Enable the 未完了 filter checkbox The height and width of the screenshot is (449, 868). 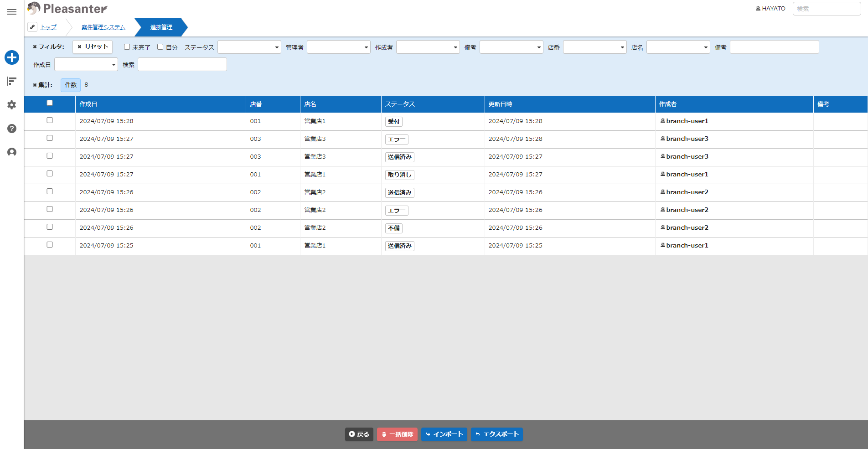pyautogui.click(x=127, y=47)
